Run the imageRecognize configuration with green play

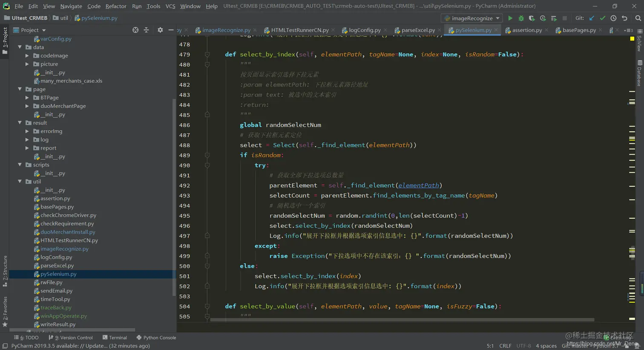(x=510, y=18)
